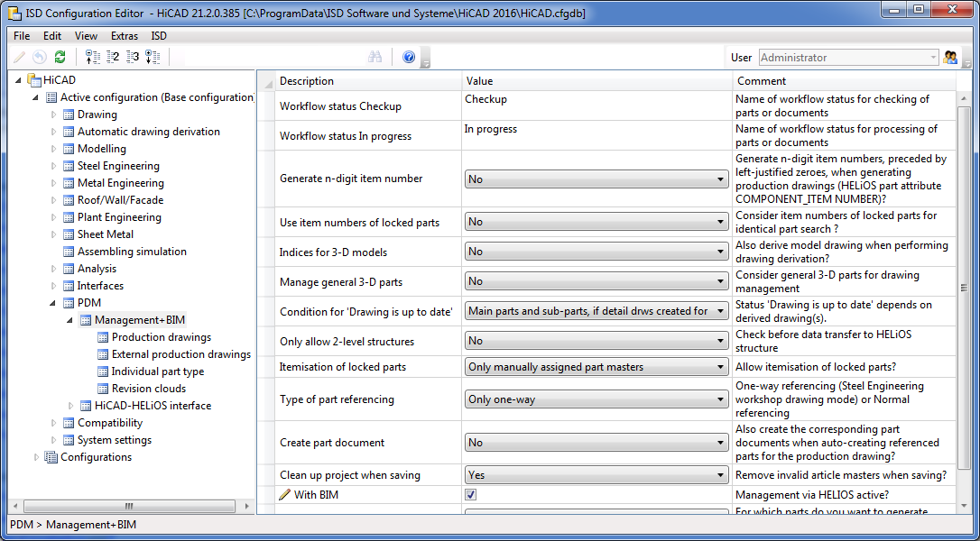Viewport: 980px width, 541px height.
Task: Open the Extras menu
Action: pyautogui.click(x=125, y=35)
